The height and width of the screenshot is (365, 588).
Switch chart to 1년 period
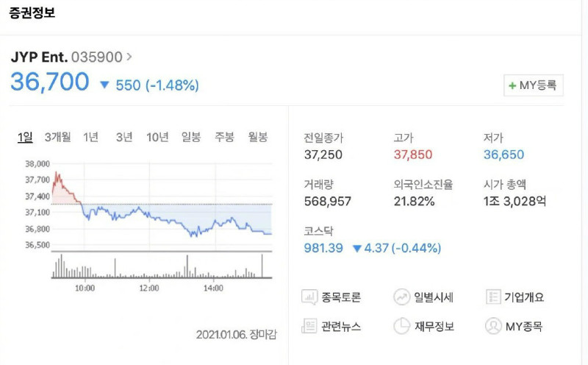[91, 137]
